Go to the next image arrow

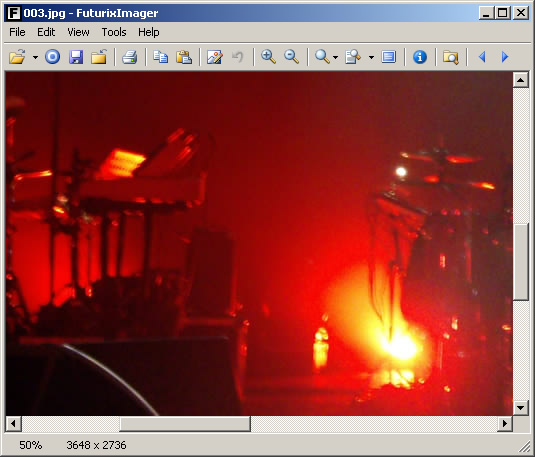pos(505,57)
